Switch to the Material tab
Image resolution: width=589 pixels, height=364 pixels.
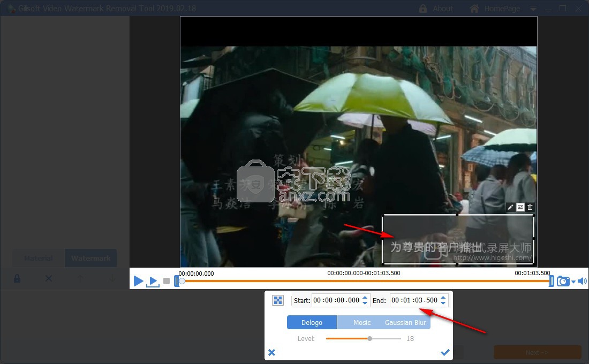point(39,258)
